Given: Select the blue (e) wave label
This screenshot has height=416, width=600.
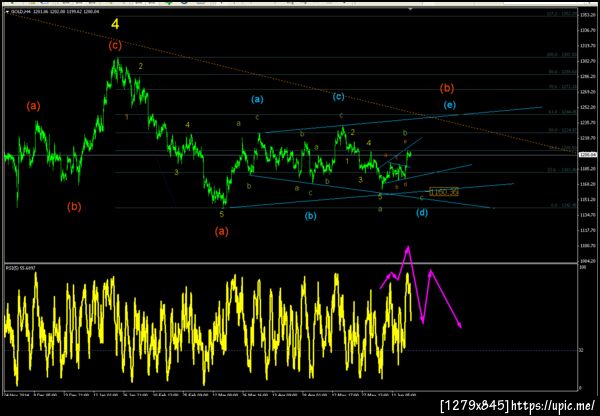Looking at the screenshot, I should coord(450,104).
